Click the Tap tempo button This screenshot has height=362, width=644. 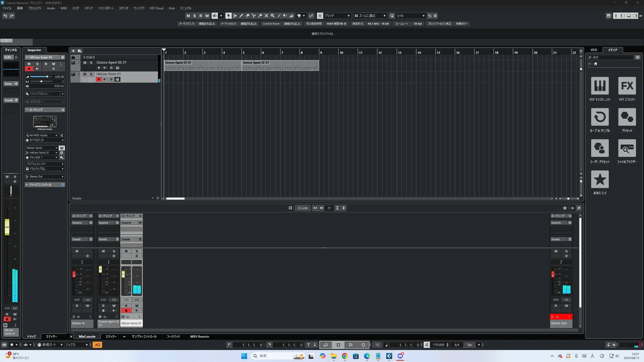(469, 345)
